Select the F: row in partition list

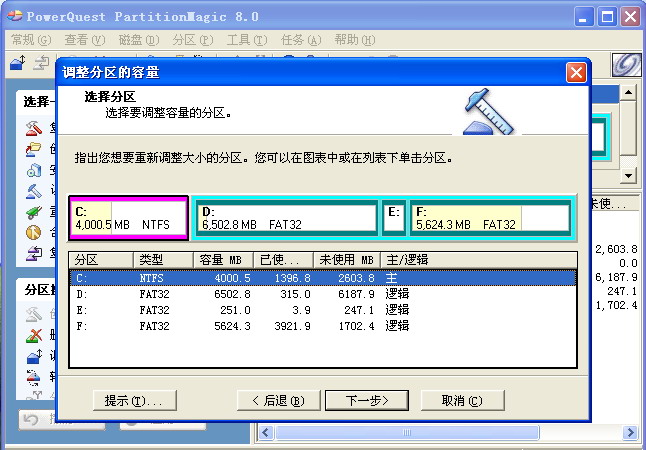tap(323, 326)
